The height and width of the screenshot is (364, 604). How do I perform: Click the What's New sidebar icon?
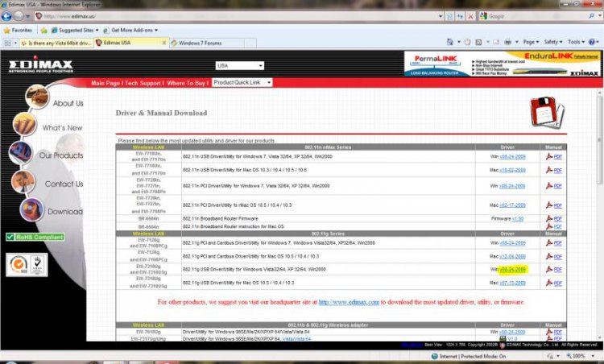coord(25,124)
